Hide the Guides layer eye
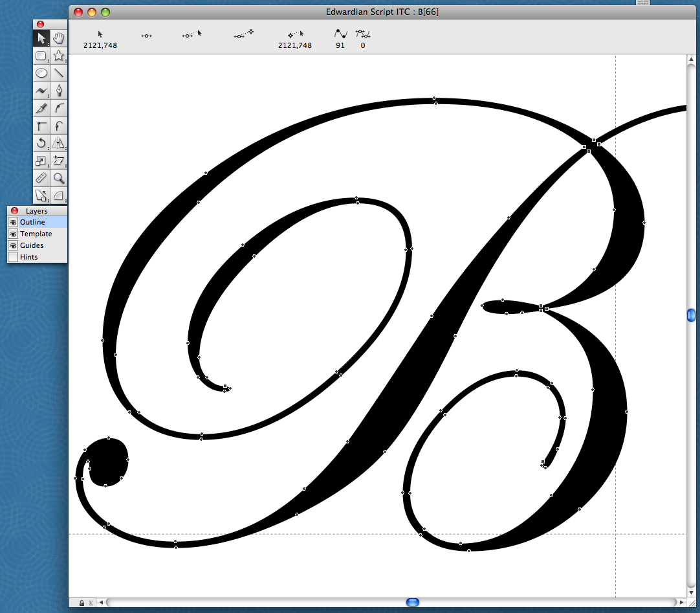700x613 pixels. 13,245
